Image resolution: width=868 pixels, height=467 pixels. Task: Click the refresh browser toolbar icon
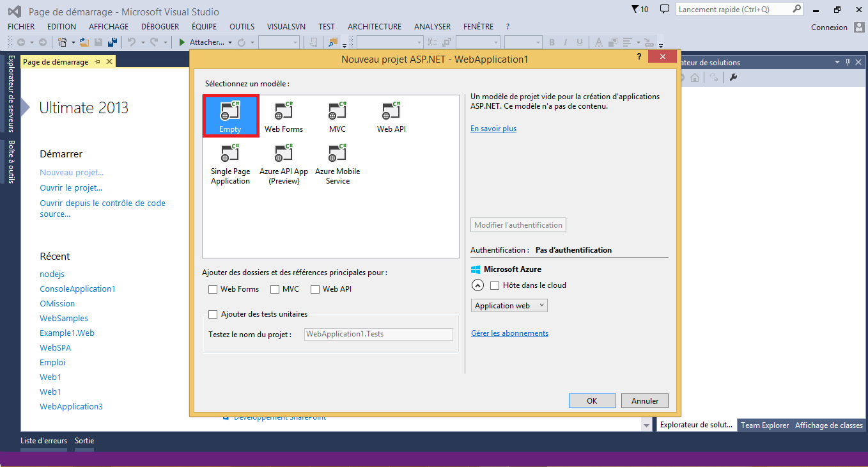(x=241, y=42)
